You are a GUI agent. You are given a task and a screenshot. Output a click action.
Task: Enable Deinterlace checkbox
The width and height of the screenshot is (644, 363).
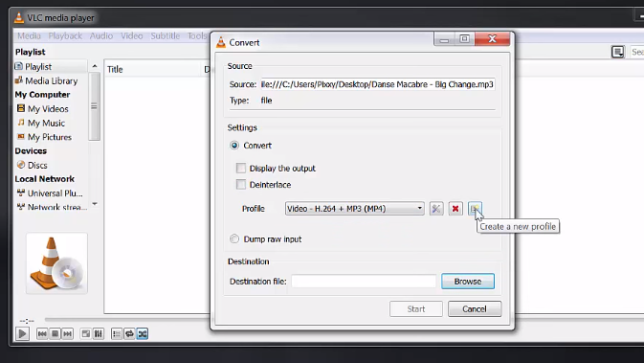[241, 185]
